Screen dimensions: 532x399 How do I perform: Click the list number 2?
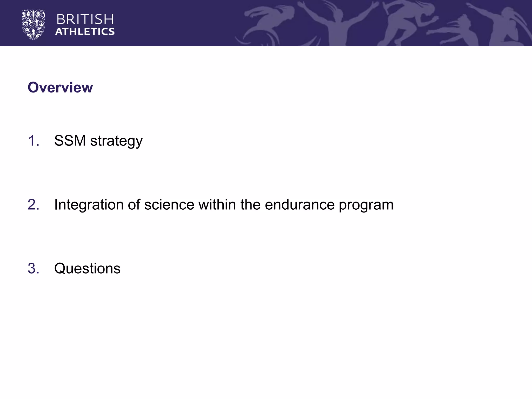(33, 205)
